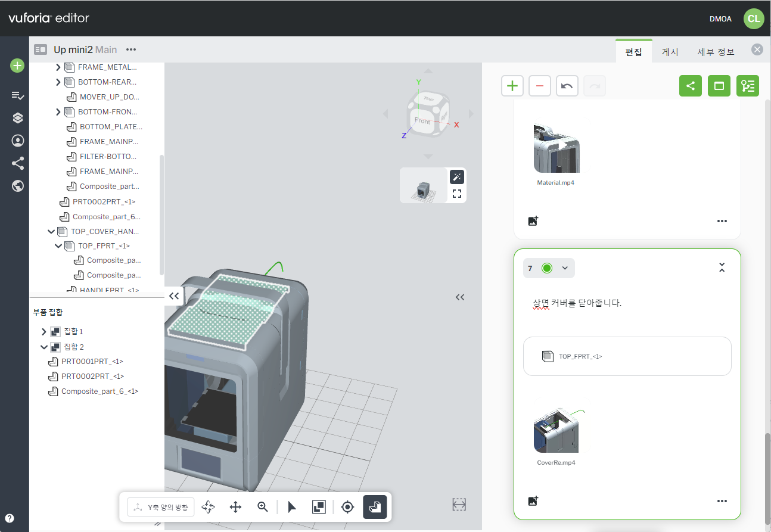Image resolution: width=771 pixels, height=532 pixels.
Task: Open the step 7 status dropdown
Action: tap(564, 268)
